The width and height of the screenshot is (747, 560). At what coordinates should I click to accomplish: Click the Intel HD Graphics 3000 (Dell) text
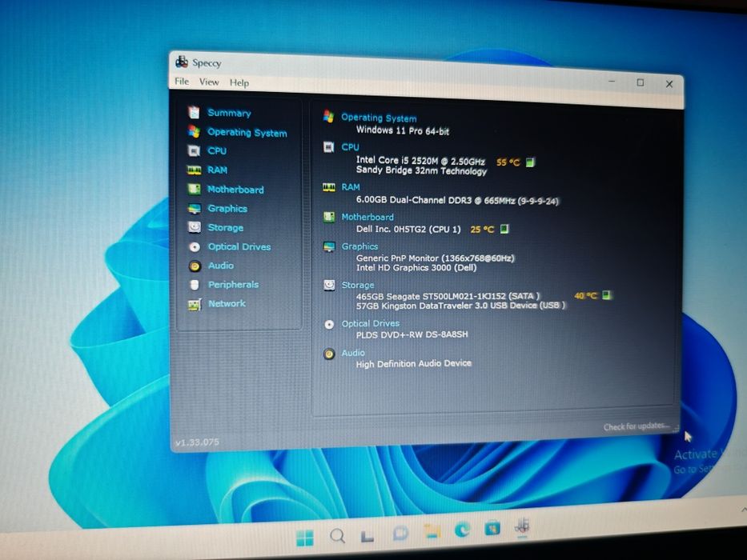[416, 268]
